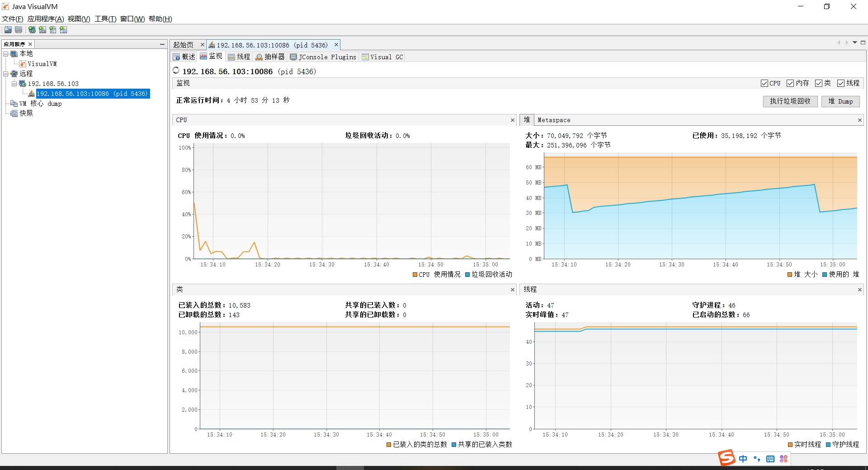Click the 执行垃圾回收 button

(790, 101)
